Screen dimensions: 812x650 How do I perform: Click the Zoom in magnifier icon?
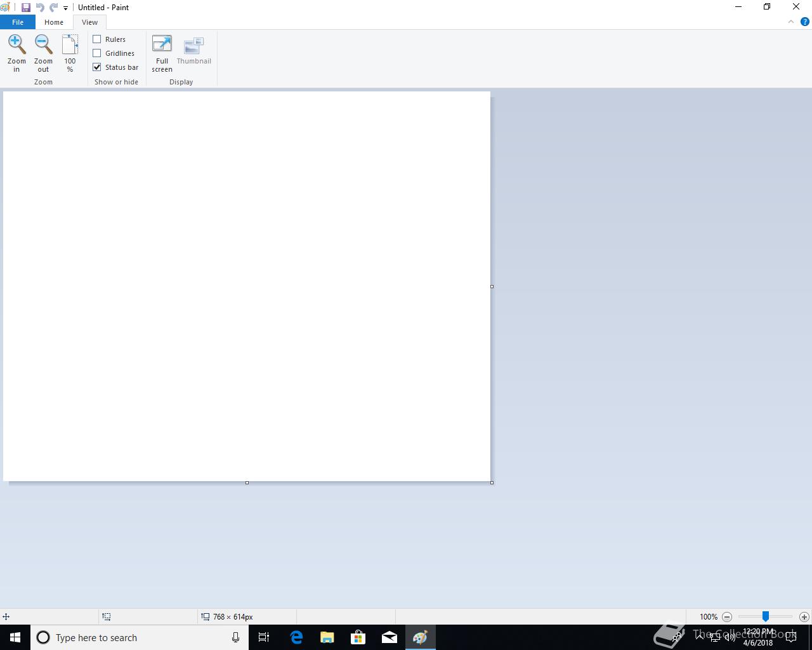[x=16, y=44]
